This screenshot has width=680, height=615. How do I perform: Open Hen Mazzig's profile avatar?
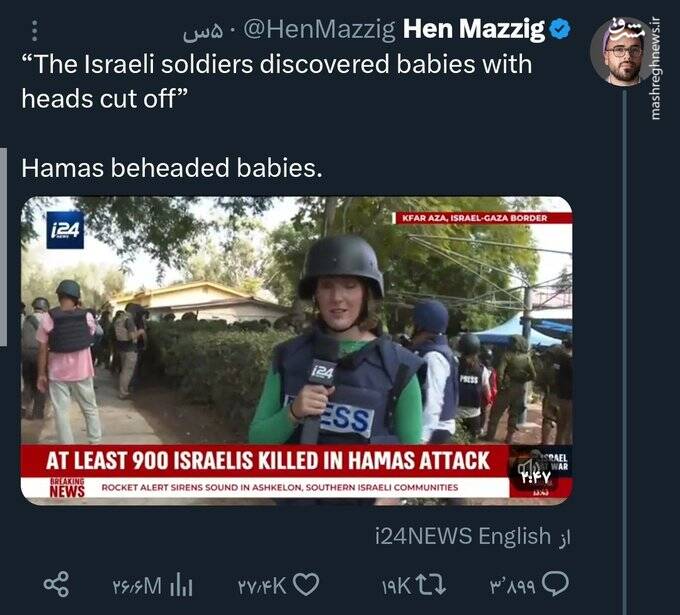coord(622,53)
